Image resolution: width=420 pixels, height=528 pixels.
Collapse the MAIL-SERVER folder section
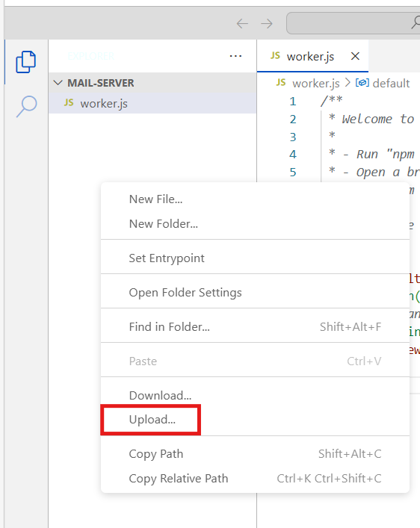click(x=152, y=83)
